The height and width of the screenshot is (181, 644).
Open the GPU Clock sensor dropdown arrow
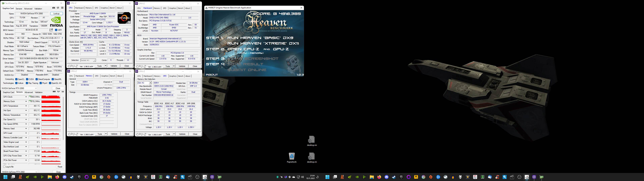(x=26, y=97)
